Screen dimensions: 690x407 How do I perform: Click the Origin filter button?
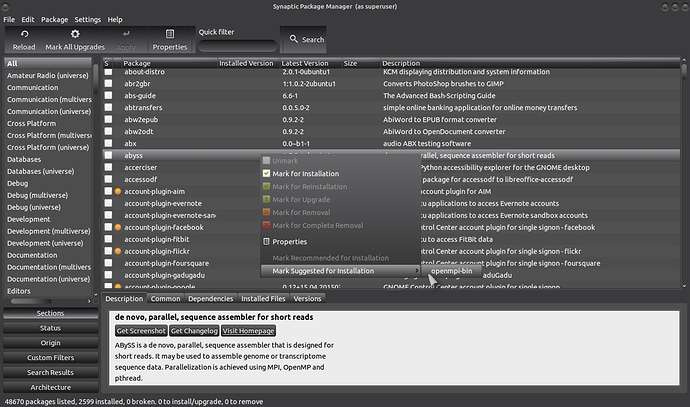51,343
